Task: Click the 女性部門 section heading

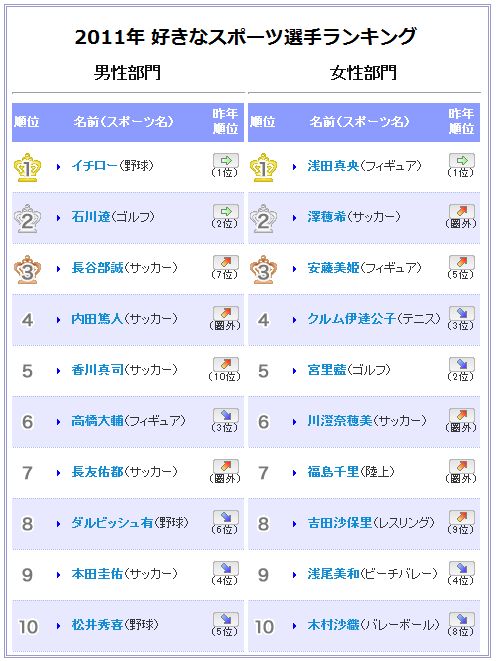Action: pyautogui.click(x=363, y=73)
